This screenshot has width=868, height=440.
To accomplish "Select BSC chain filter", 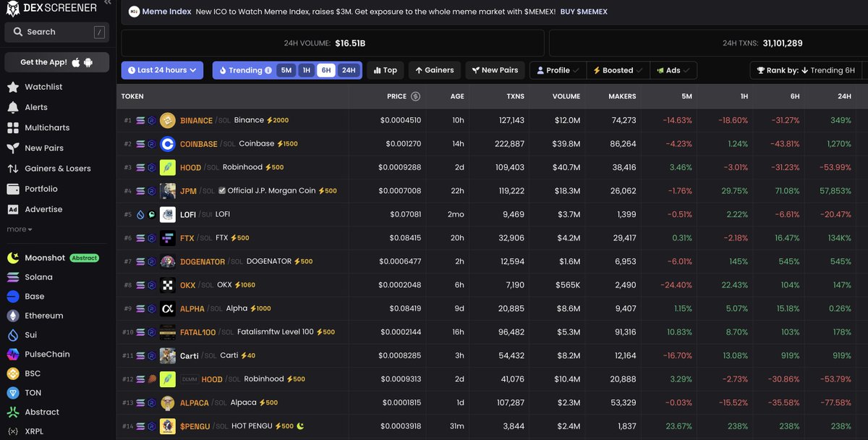I will coord(33,373).
